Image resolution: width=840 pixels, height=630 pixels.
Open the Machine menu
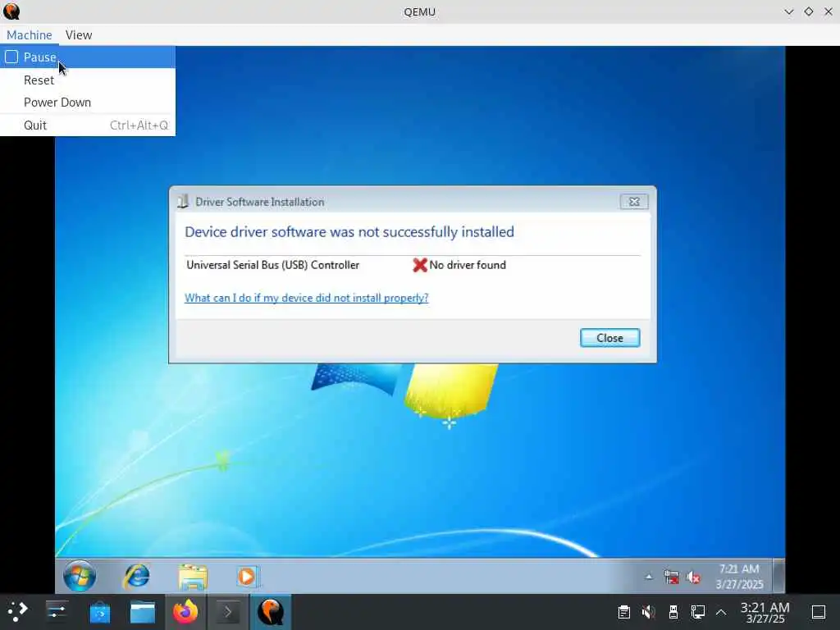tap(30, 34)
